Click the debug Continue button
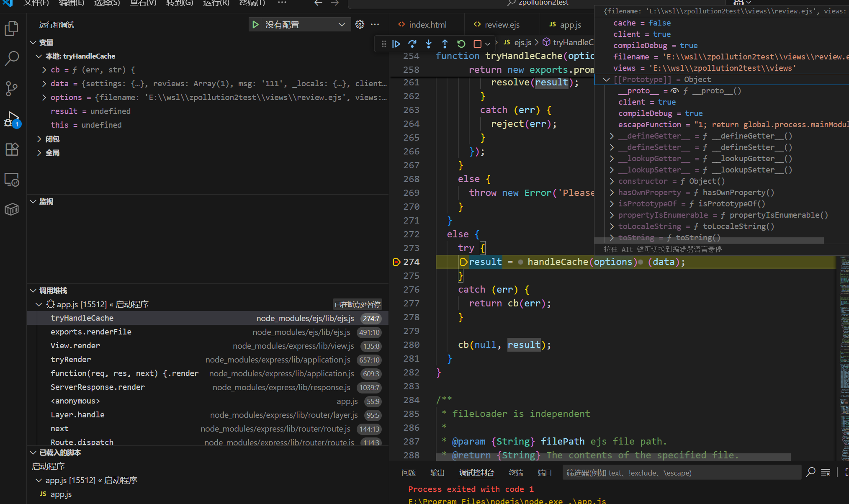The height and width of the screenshot is (504, 849). tap(396, 44)
